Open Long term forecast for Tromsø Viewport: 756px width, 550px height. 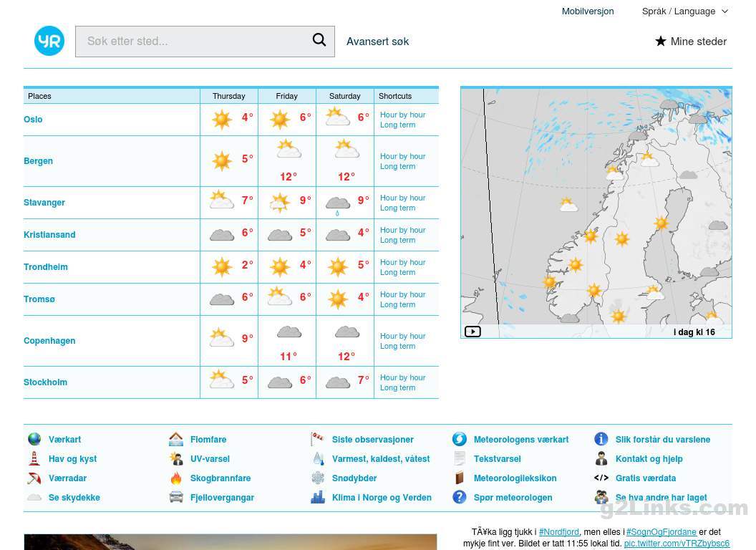click(x=398, y=305)
